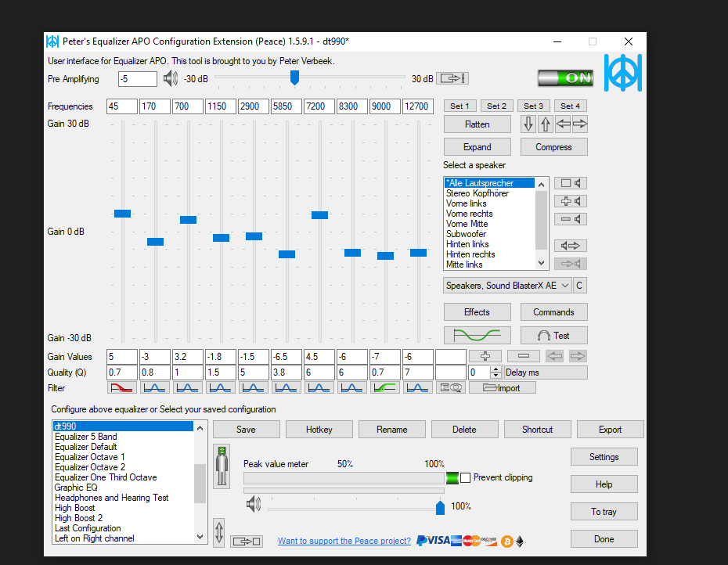Screen dimensions: 728x565
Task: Click the human figure icon button
Action: (222, 466)
